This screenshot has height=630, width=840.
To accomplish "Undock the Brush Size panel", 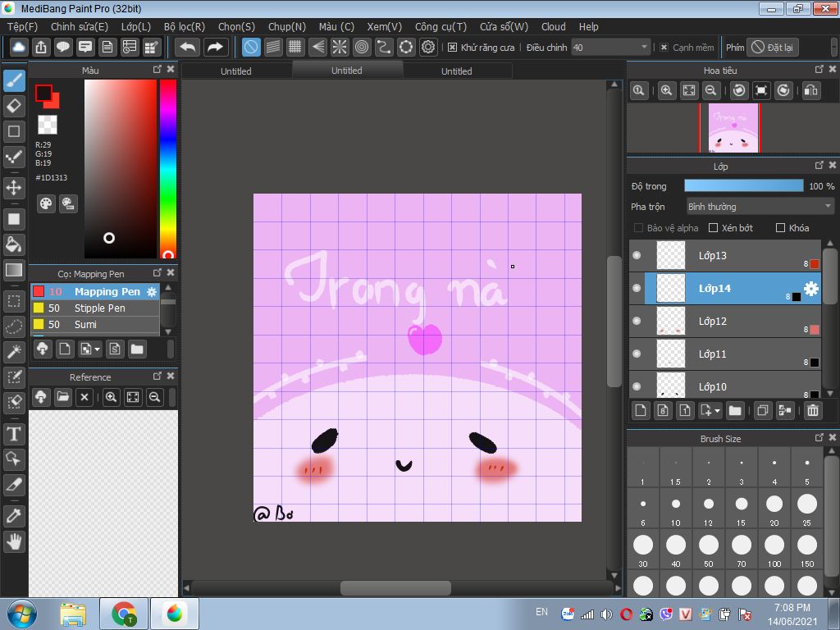I will 819,438.
